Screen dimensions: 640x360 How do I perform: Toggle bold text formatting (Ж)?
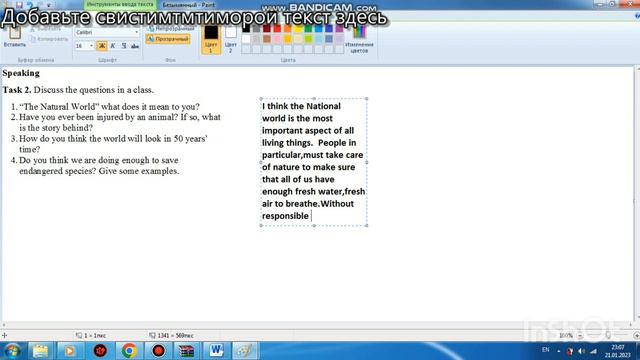pyautogui.click(x=102, y=46)
